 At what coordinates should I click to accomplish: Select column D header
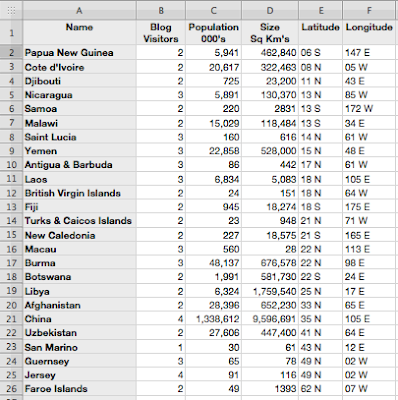[270, 10]
